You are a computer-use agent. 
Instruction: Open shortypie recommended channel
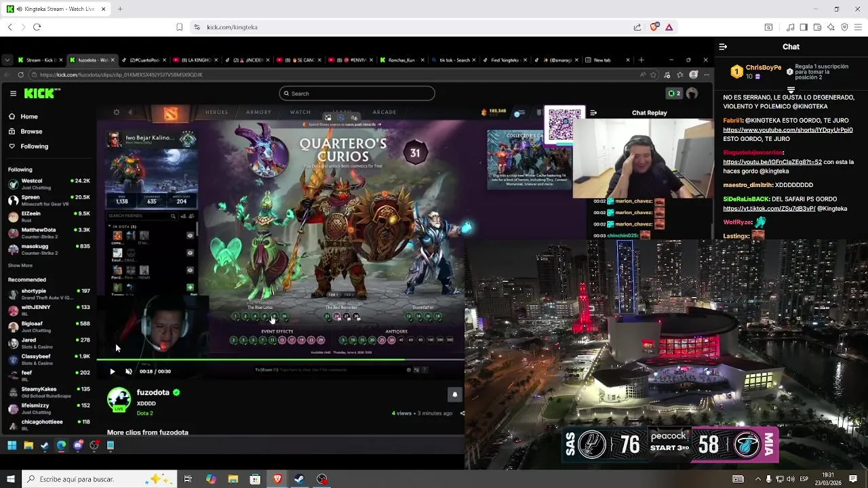point(49,293)
